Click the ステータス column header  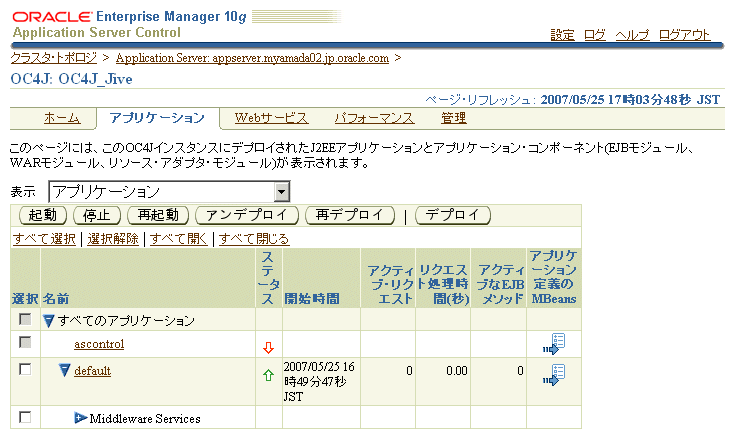click(269, 278)
